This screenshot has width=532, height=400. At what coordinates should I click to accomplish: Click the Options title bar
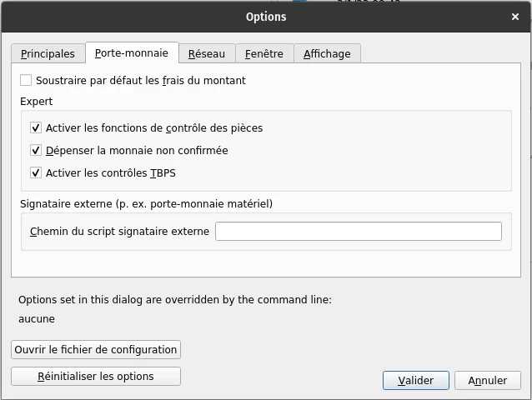point(266,17)
